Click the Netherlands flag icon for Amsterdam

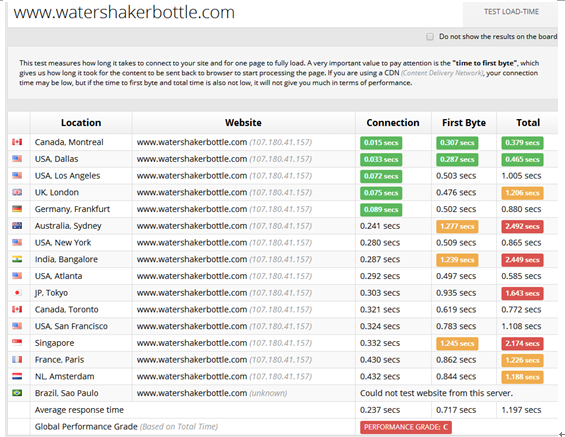point(17,376)
